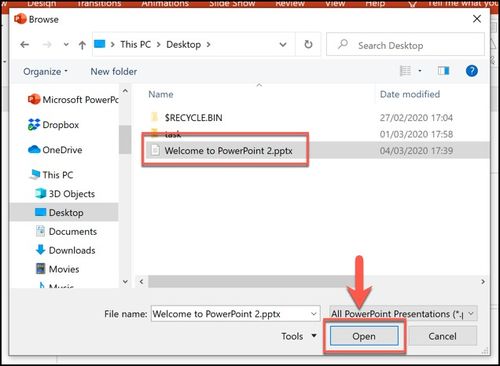
Task: Click the Cancel button
Action: [442, 336]
